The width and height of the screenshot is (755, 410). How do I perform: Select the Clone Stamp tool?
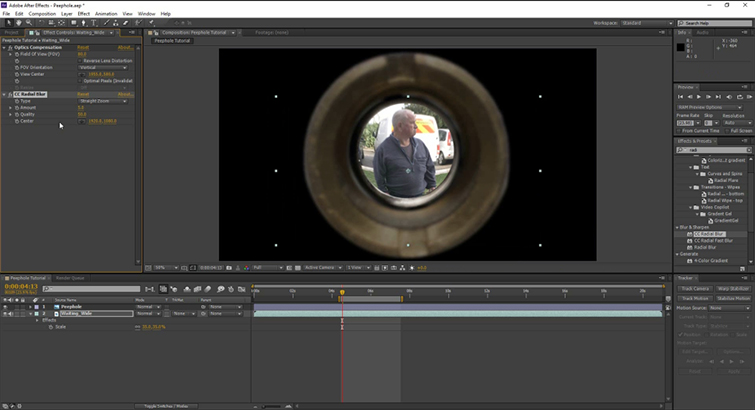pos(116,23)
